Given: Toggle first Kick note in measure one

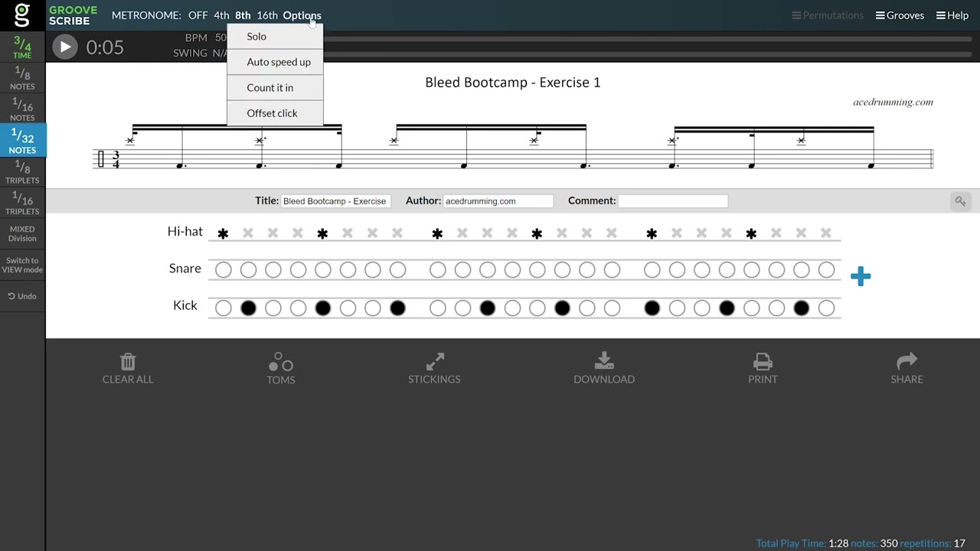Looking at the screenshot, I should [x=223, y=308].
